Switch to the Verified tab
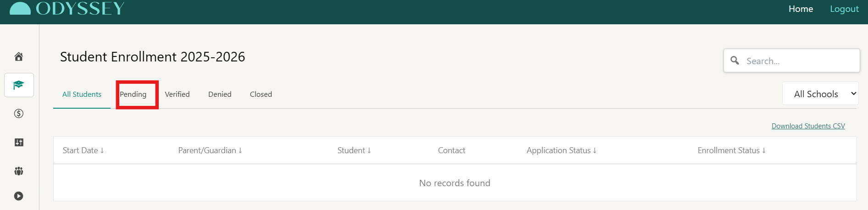The height and width of the screenshot is (210, 868). [x=177, y=94]
